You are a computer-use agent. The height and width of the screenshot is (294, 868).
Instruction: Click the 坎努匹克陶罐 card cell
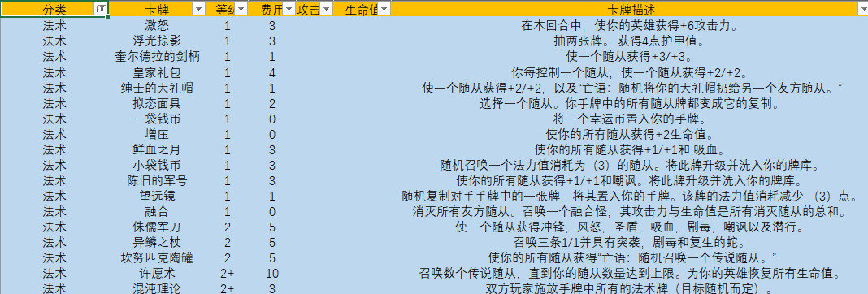(158, 258)
